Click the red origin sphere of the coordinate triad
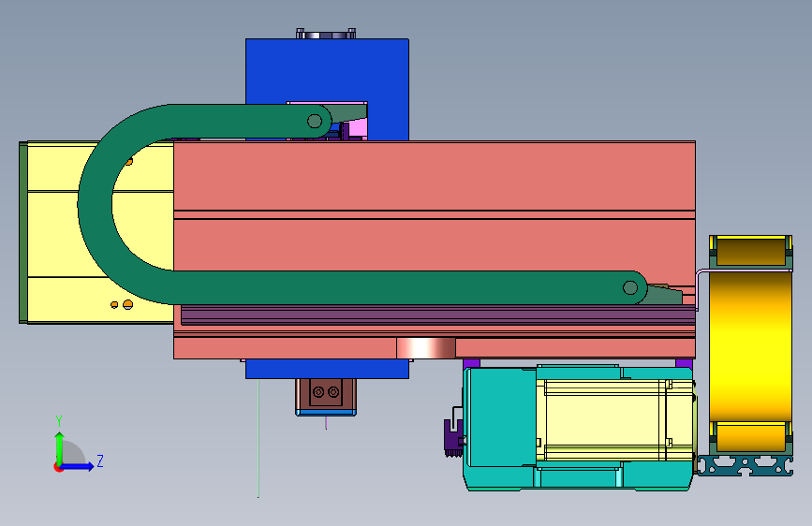Image resolution: width=812 pixels, height=526 pixels. pos(58,467)
